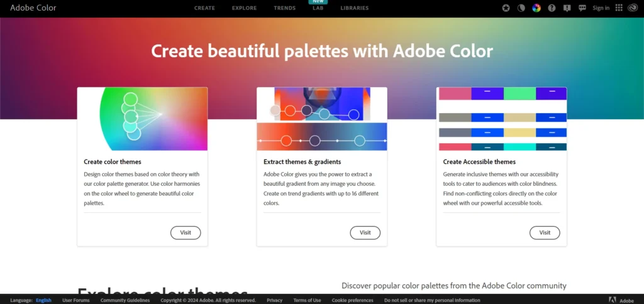Open the CREATE menu item
644x304 pixels.
point(204,8)
